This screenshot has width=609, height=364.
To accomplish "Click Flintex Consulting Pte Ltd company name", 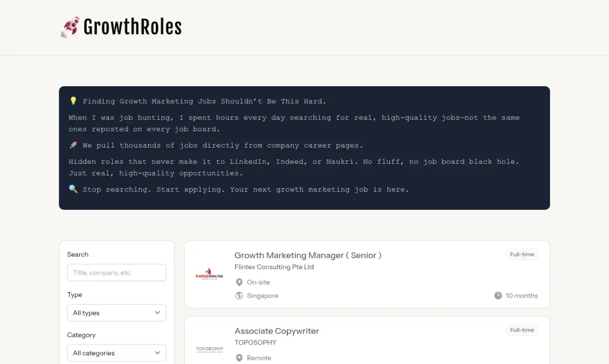I will (x=274, y=267).
